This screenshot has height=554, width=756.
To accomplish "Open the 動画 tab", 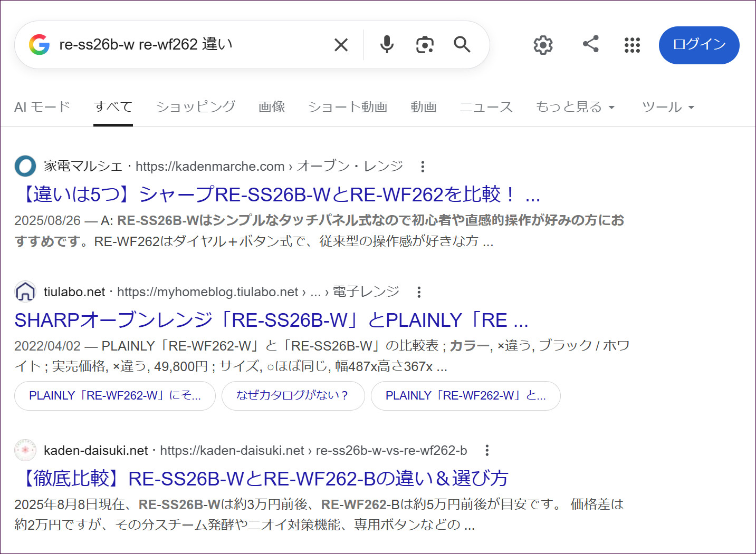I will pyautogui.click(x=424, y=107).
